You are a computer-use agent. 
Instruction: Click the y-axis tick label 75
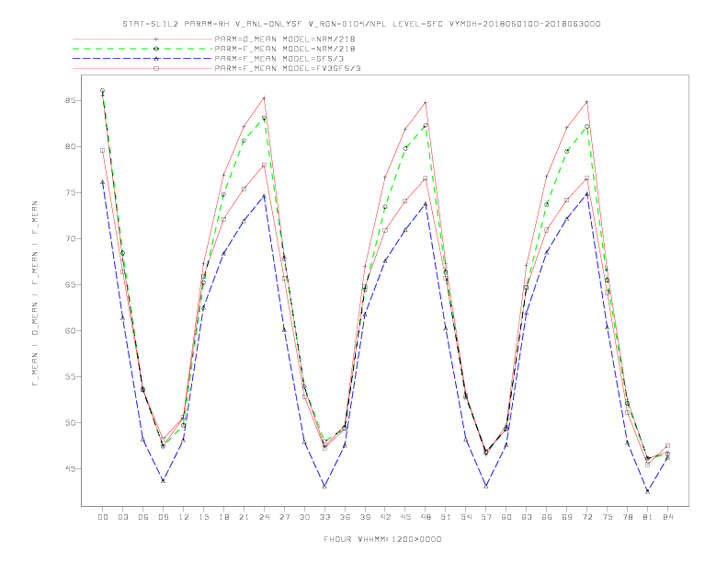71,193
